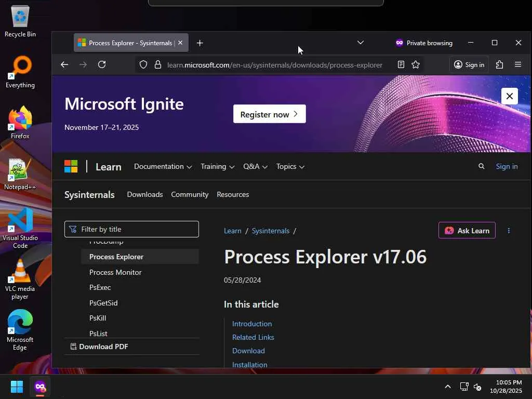532x399 pixels.
Task: Click the Private browsing indicator
Action: point(424,43)
